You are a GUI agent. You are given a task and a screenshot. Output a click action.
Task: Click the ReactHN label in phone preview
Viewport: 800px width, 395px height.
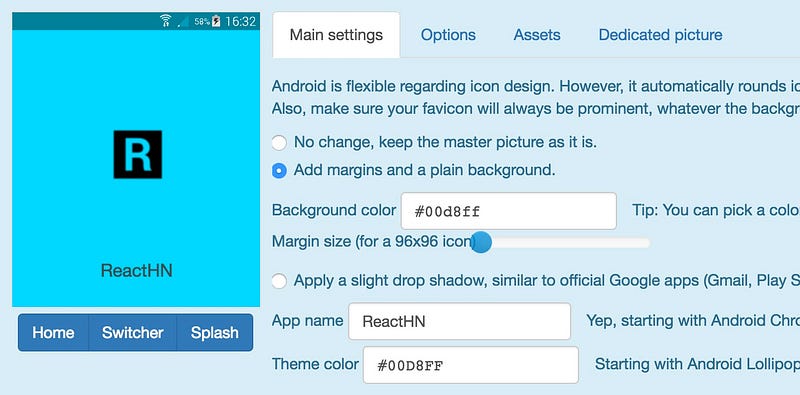(x=137, y=270)
